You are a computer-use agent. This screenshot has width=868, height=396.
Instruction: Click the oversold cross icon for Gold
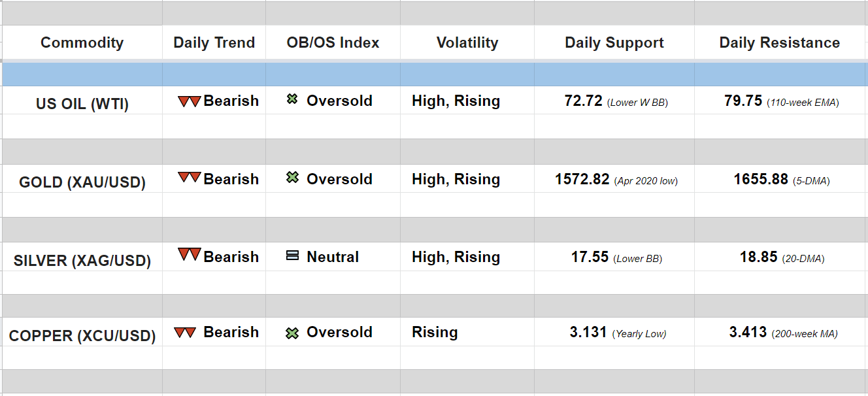[x=292, y=178]
